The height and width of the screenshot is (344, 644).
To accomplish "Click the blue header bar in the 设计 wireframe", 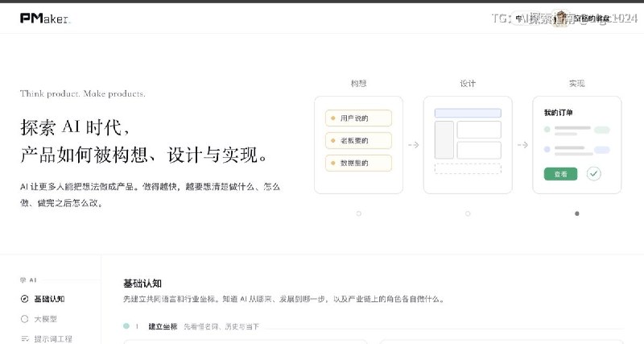I will [468, 113].
